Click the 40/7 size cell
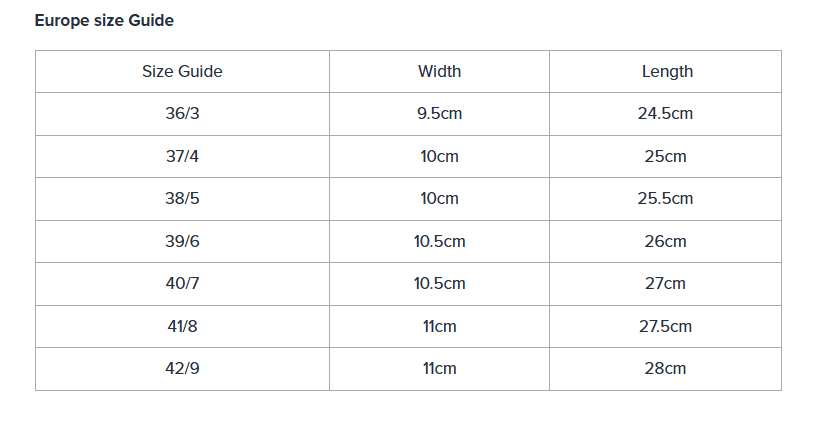834x445 pixels. [x=182, y=284]
